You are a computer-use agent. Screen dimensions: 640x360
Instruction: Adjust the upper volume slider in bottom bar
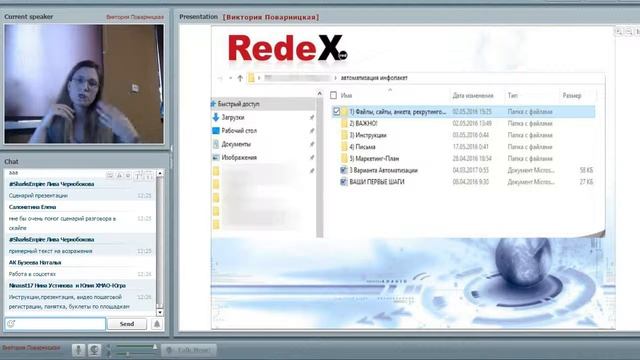[x=137, y=347]
